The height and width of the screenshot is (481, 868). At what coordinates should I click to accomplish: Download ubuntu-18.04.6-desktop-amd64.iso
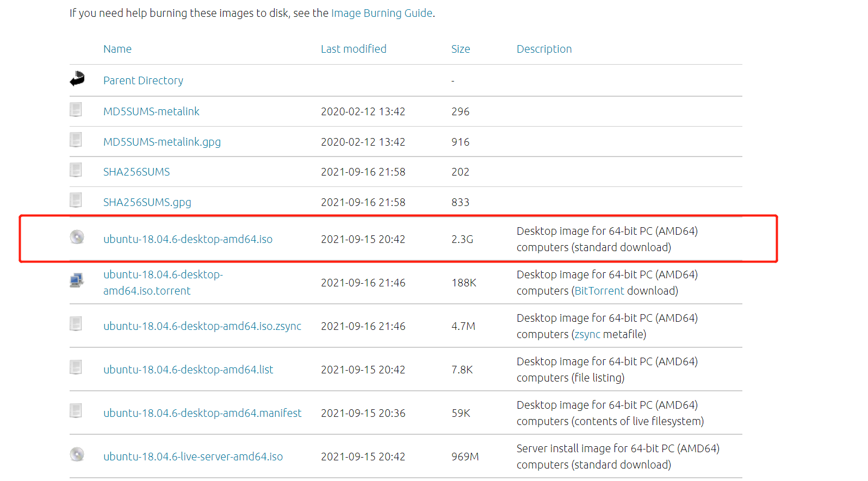[188, 239]
